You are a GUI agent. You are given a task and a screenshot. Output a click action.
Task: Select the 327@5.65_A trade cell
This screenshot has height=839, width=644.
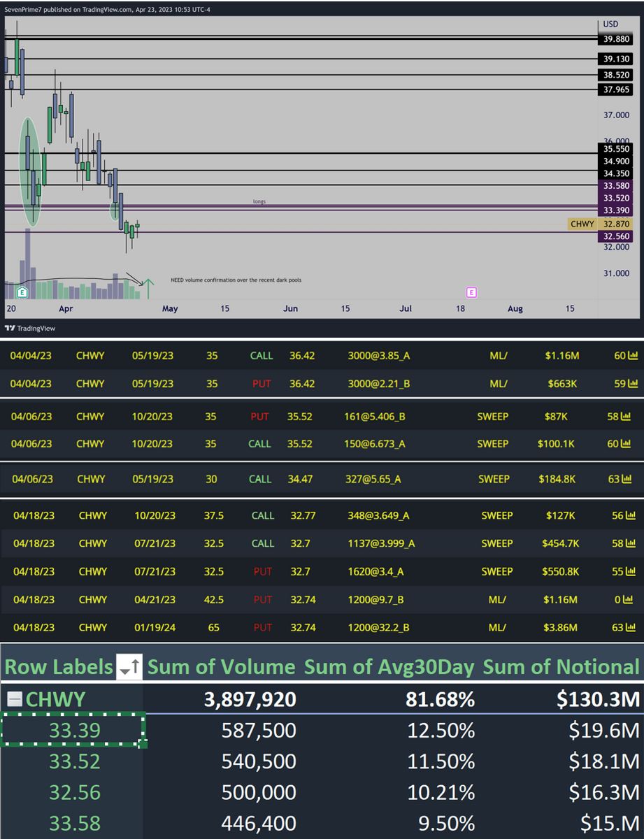[374, 480]
